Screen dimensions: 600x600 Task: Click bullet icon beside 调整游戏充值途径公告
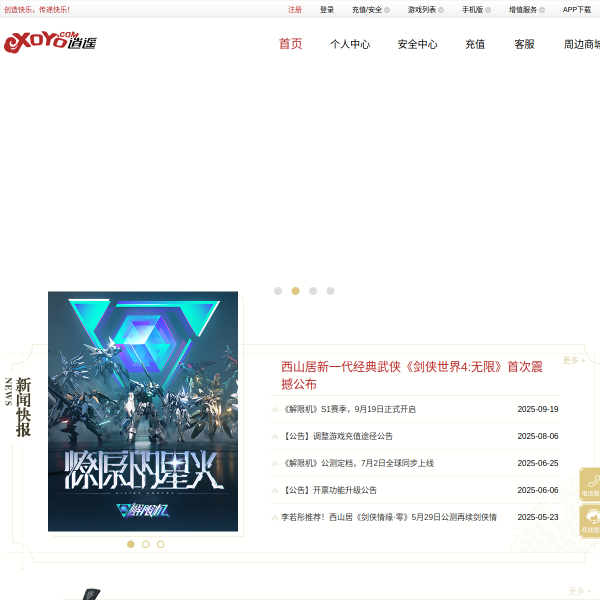click(275, 436)
